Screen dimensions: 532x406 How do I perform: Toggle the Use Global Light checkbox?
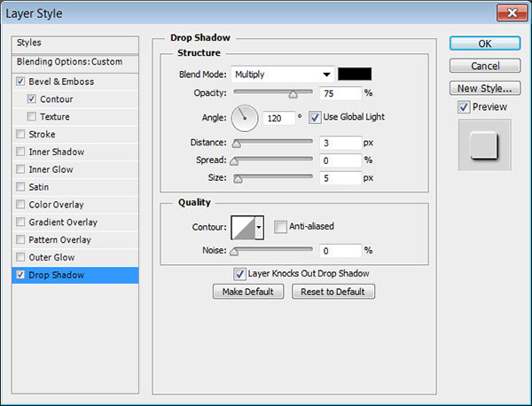point(314,117)
